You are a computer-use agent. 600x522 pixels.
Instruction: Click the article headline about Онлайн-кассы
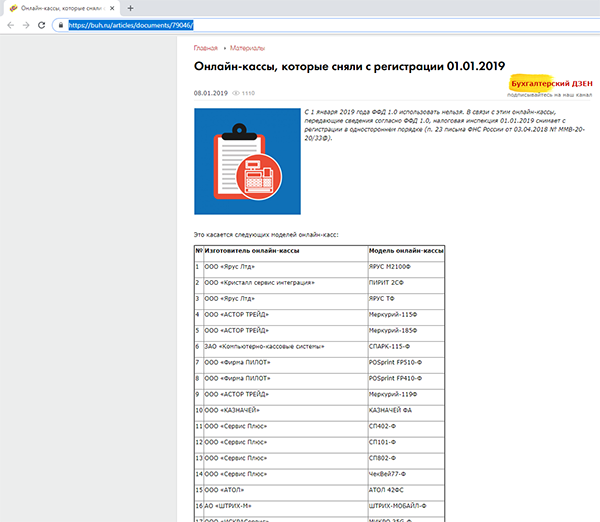tap(349, 66)
